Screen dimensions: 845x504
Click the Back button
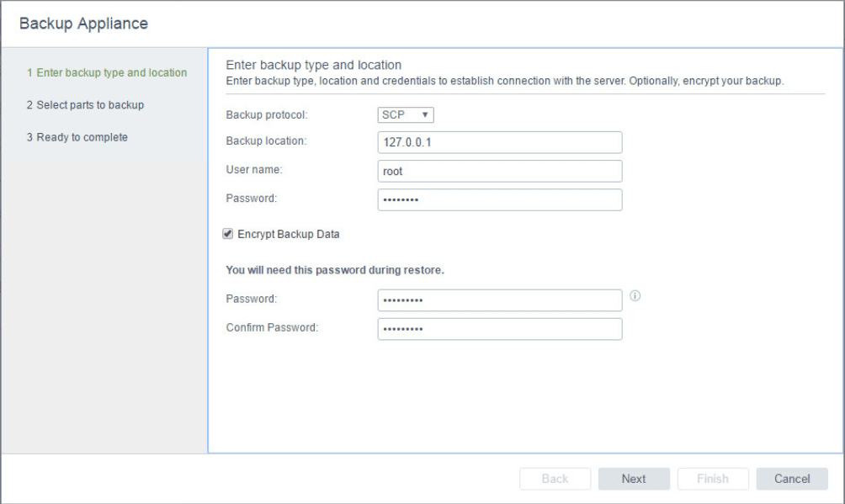[x=555, y=479]
